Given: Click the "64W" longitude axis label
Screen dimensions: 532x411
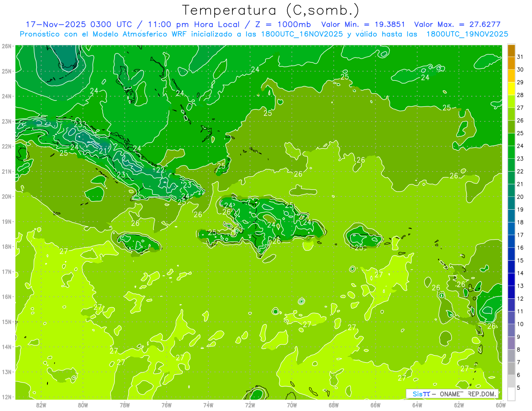Looking at the screenshot, I should [417, 405].
